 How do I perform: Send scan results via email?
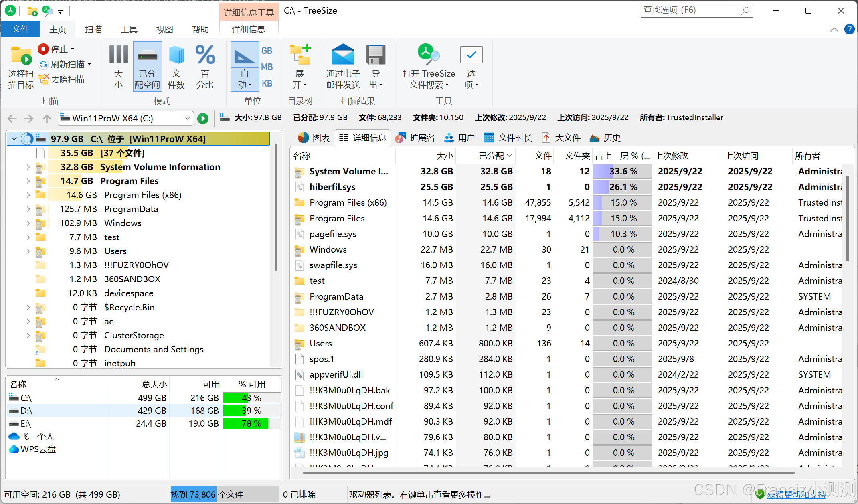click(343, 67)
